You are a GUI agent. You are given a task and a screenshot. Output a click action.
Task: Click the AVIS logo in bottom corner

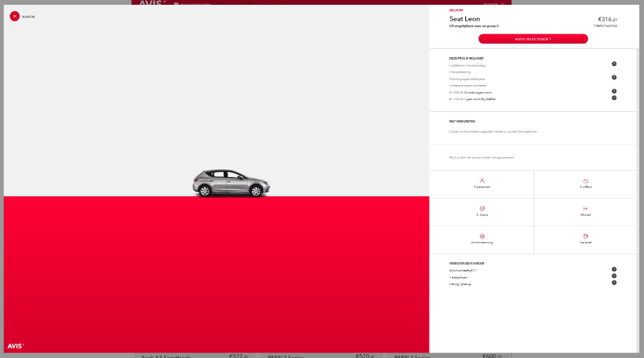(16, 346)
